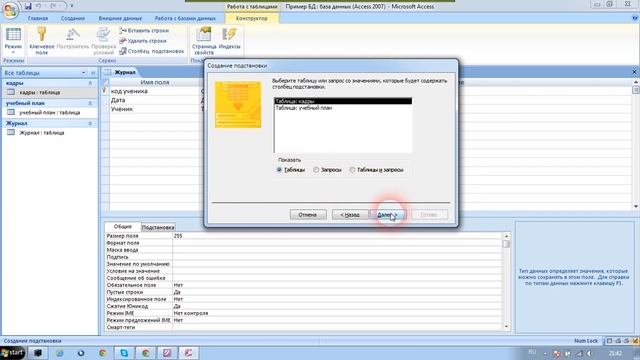The height and width of the screenshot is (360, 640).
Task: Switch to the first Chrome taskbar icon
Action: pyautogui.click(x=102, y=353)
